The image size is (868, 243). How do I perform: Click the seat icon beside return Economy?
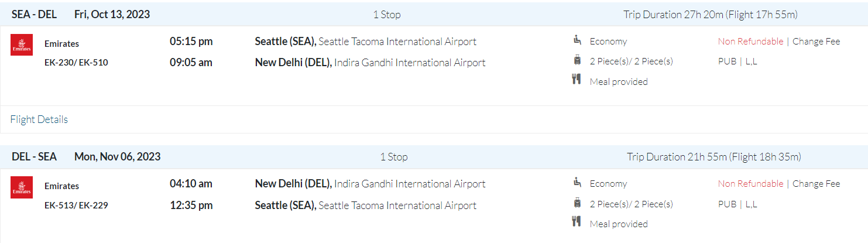577,183
